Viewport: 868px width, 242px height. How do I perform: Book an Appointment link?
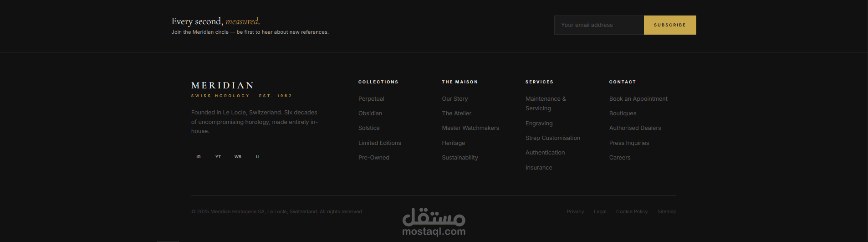point(638,99)
